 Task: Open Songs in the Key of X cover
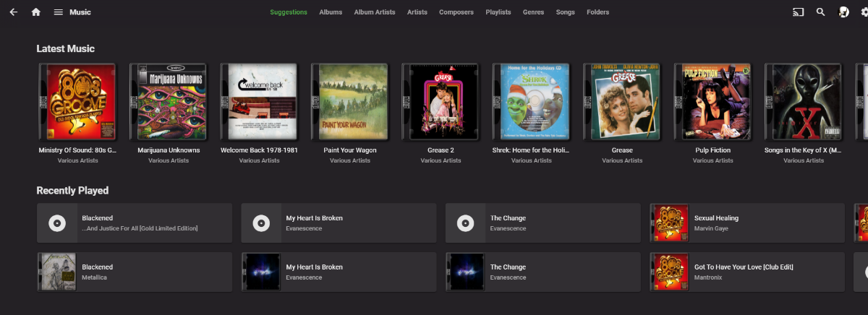click(x=804, y=102)
